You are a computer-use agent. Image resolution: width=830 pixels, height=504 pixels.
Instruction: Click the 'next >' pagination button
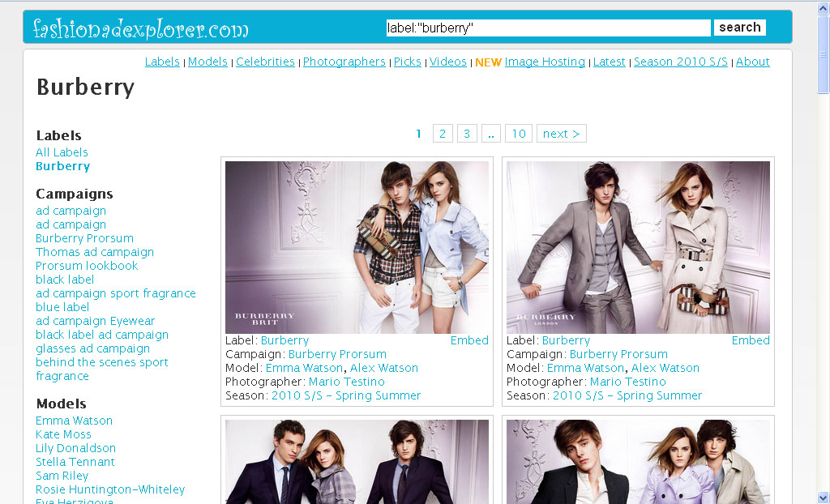click(562, 134)
